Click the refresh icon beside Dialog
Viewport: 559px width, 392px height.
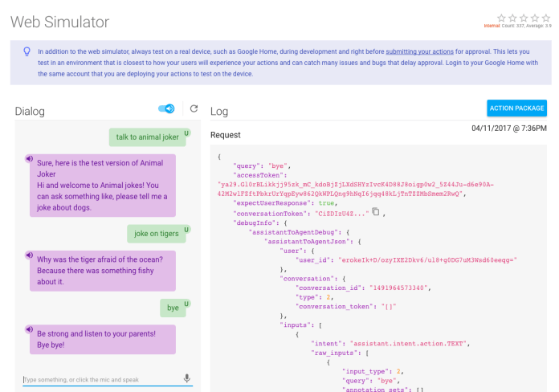193,109
